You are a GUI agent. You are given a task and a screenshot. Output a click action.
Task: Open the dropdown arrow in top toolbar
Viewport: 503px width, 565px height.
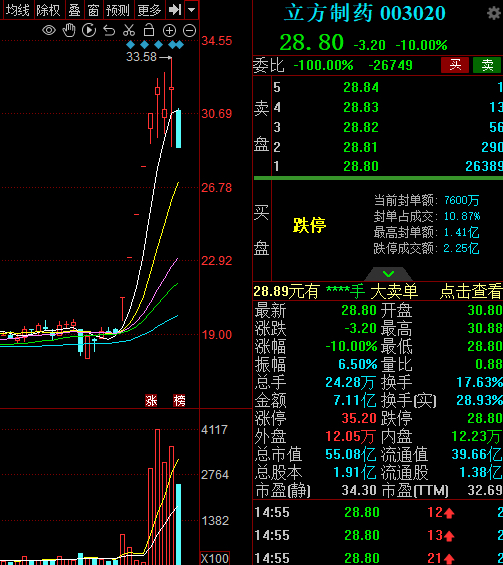(x=192, y=10)
